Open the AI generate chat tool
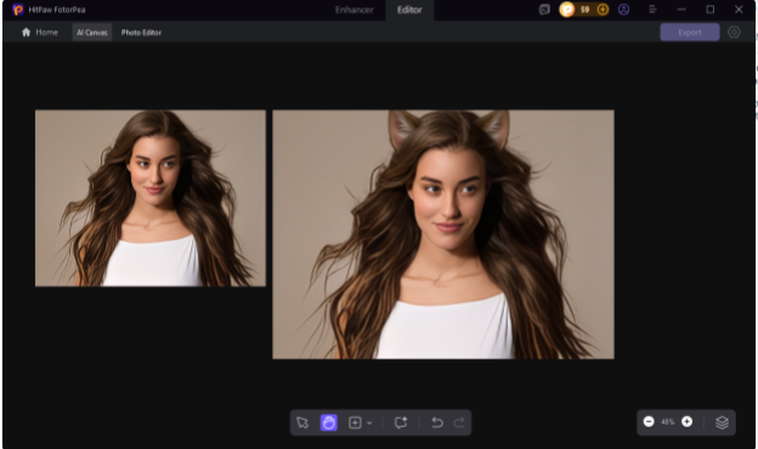The height and width of the screenshot is (449, 758). point(401,423)
